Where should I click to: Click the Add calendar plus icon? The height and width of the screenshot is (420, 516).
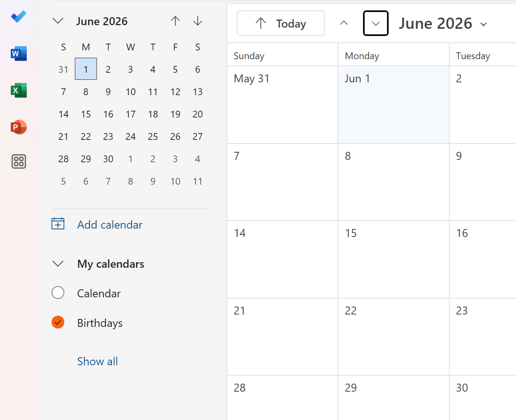click(58, 224)
